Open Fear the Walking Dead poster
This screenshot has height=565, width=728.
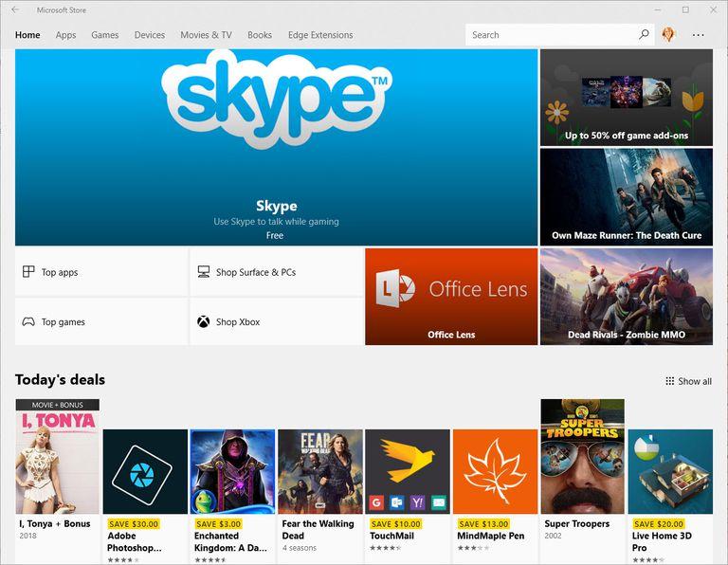click(x=320, y=471)
